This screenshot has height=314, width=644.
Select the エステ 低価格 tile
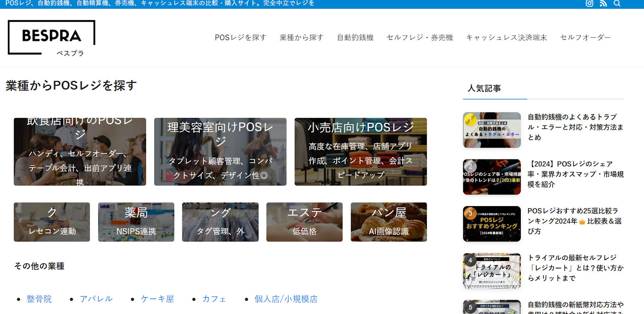point(304,222)
